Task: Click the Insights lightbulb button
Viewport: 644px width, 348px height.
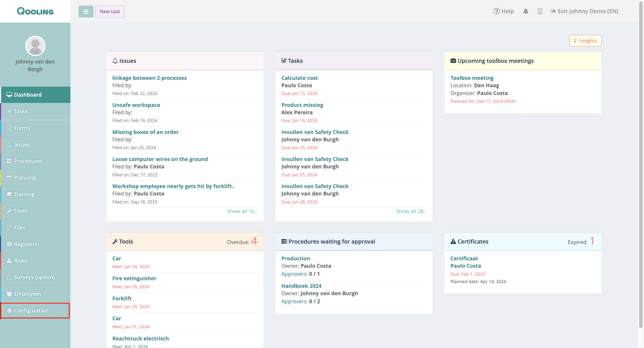Action: click(x=585, y=41)
